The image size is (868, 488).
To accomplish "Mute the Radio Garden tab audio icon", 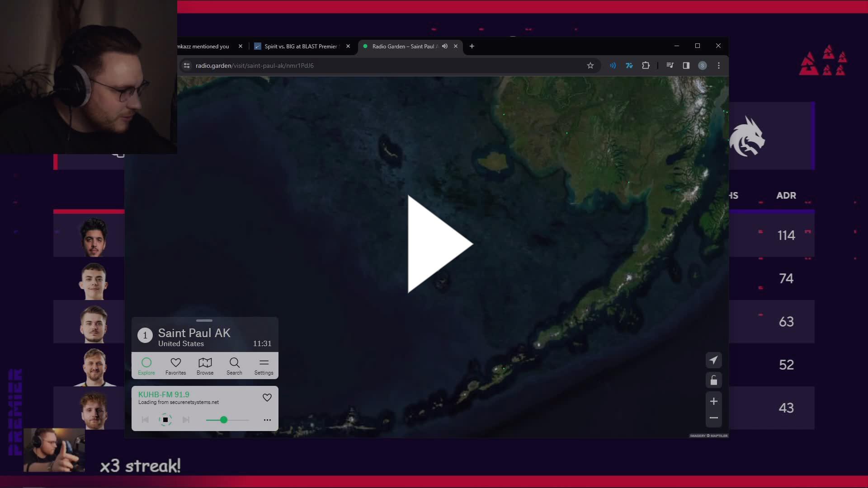I will [x=445, y=46].
